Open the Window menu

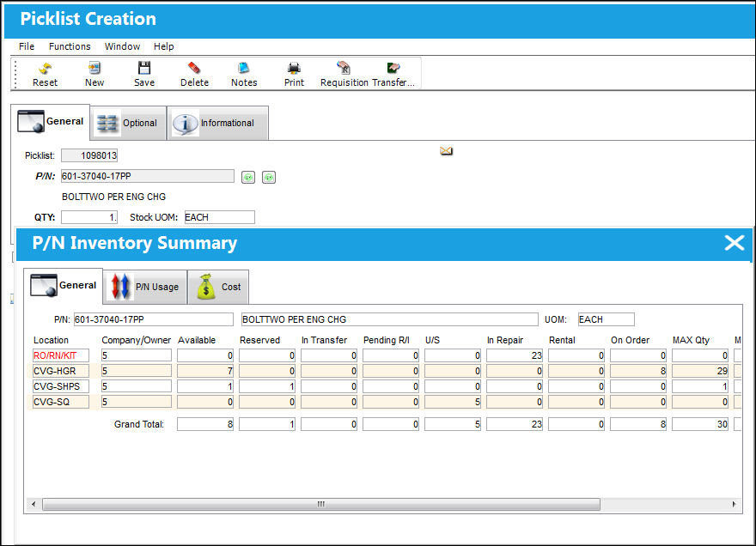pyautogui.click(x=123, y=46)
